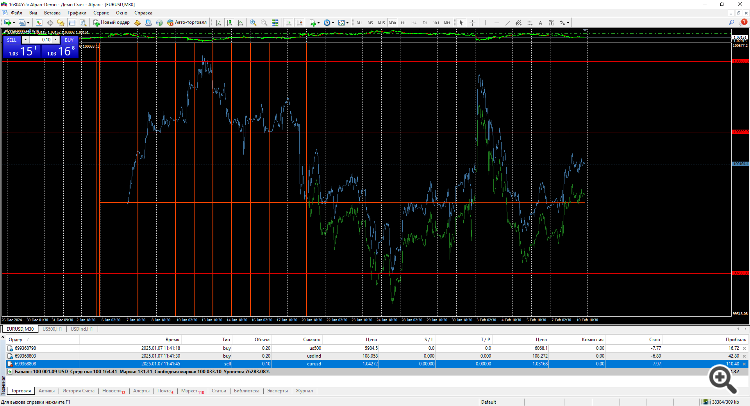Click the SELL one-click trading button
750x406 pixels.
click(11, 40)
